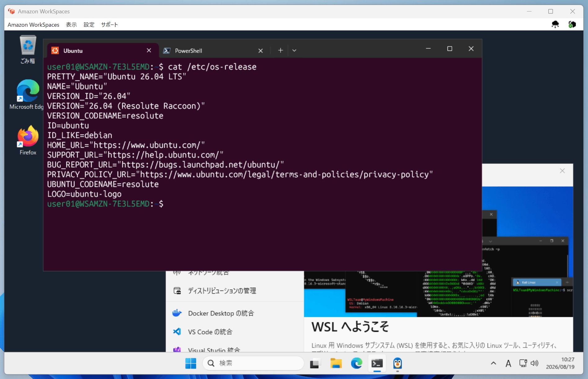Click the taskbar search box 検索

(253, 363)
